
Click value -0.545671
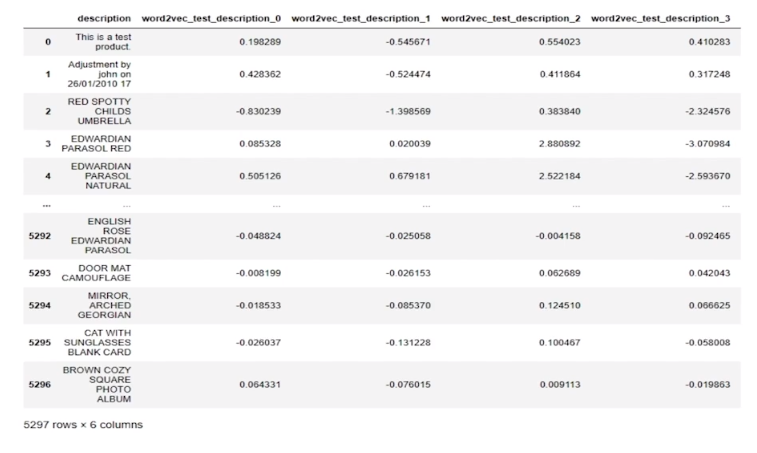[x=408, y=42]
